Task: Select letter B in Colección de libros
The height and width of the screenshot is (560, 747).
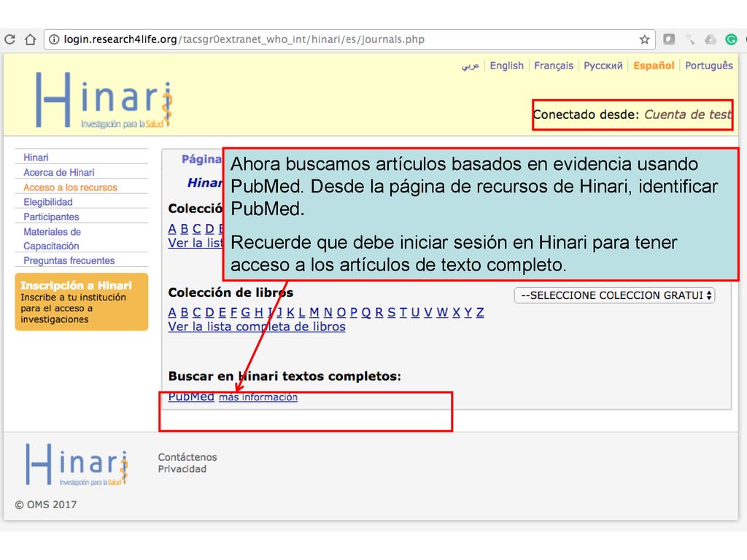Action: pyautogui.click(x=185, y=312)
